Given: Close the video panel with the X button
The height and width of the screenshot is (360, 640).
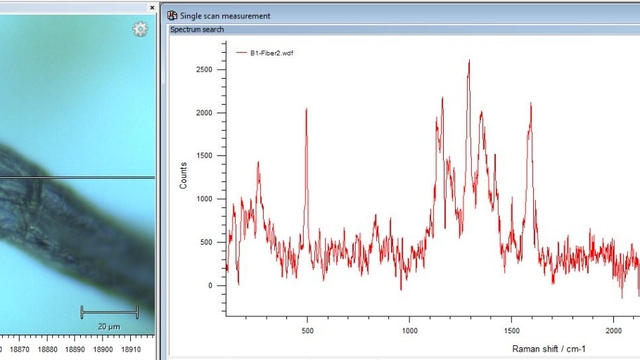Looking at the screenshot, I should click(152, 7).
